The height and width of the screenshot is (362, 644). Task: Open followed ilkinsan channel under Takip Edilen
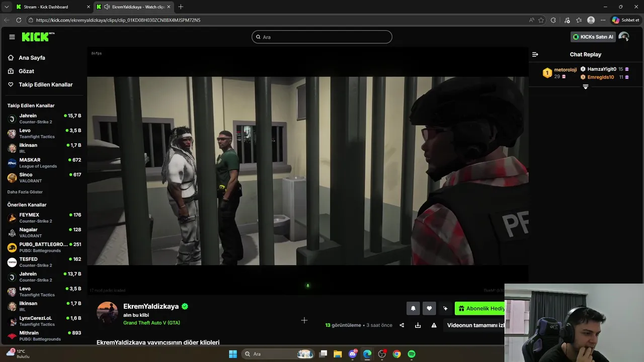(44, 148)
